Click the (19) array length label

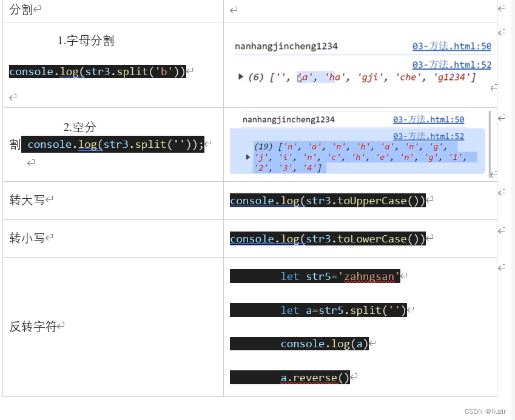coord(263,146)
